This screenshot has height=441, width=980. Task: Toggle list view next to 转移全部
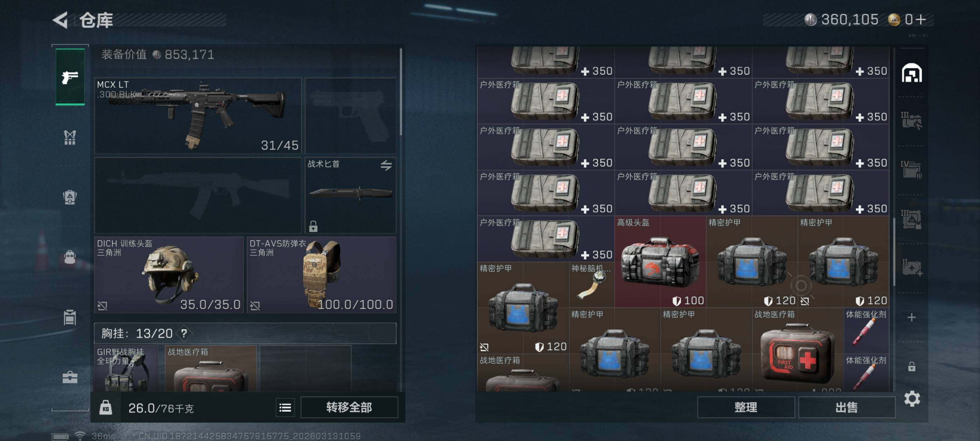285,407
